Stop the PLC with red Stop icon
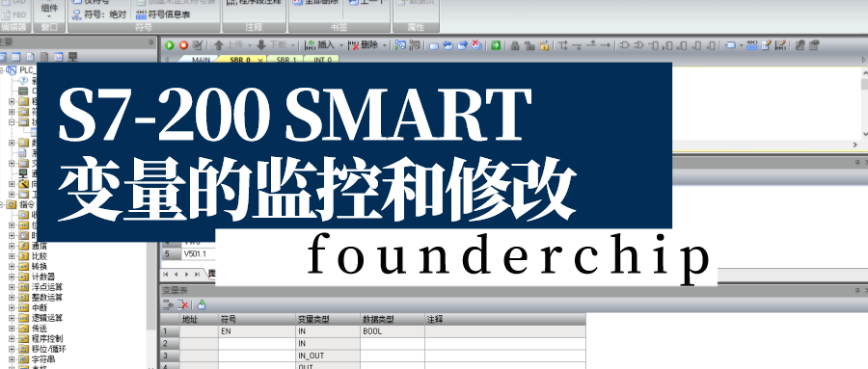The width and height of the screenshot is (868, 369). point(183,45)
